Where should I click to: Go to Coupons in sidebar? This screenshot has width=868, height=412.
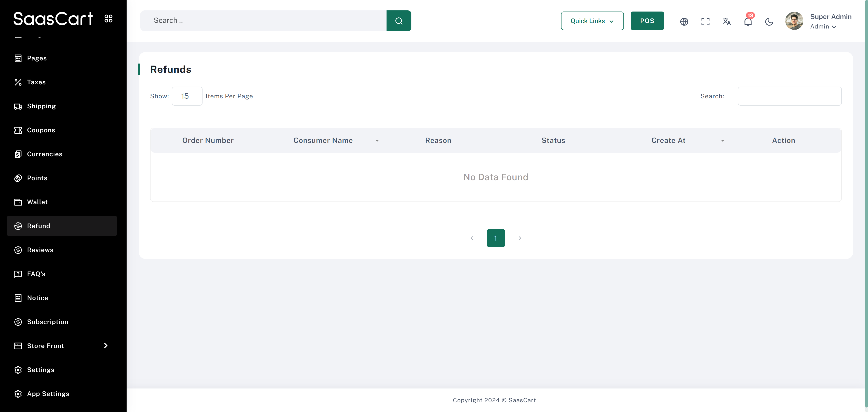[x=41, y=130]
